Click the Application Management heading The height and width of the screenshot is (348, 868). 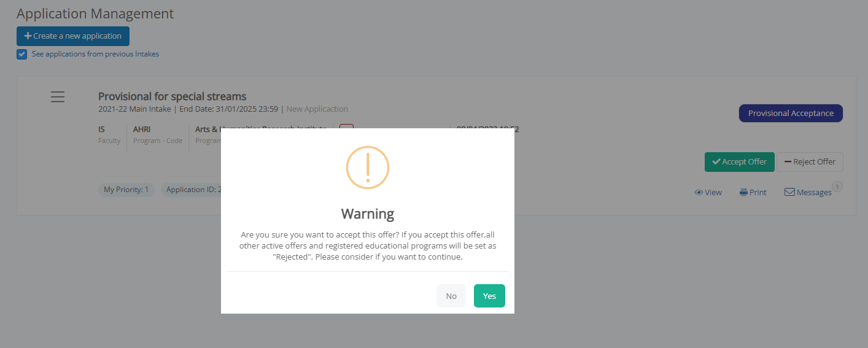coord(95,14)
